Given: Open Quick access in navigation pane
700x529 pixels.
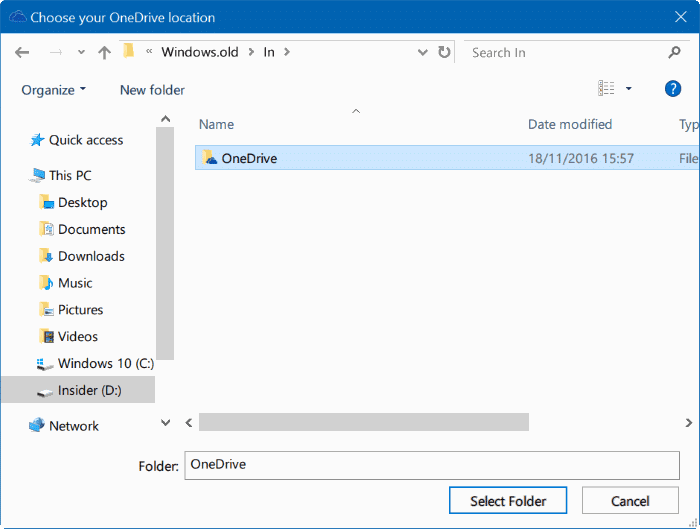Looking at the screenshot, I should [x=86, y=140].
